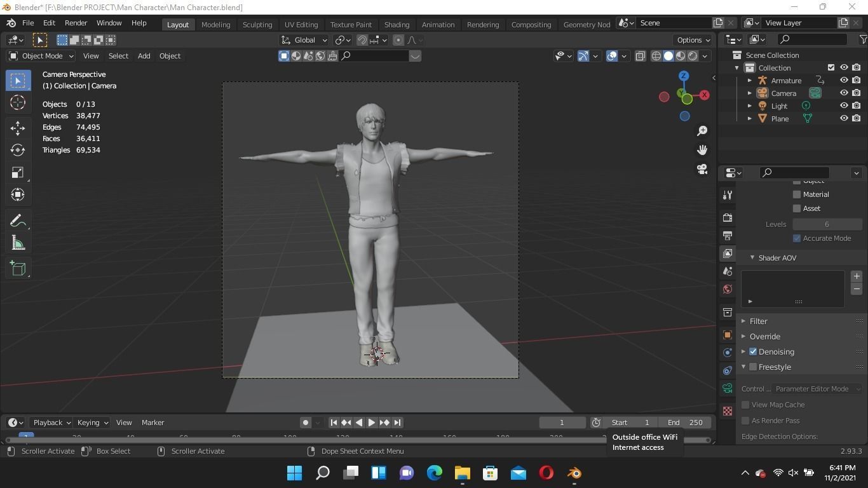The height and width of the screenshot is (488, 868).
Task: Open the Object properties tab
Action: [x=728, y=335]
